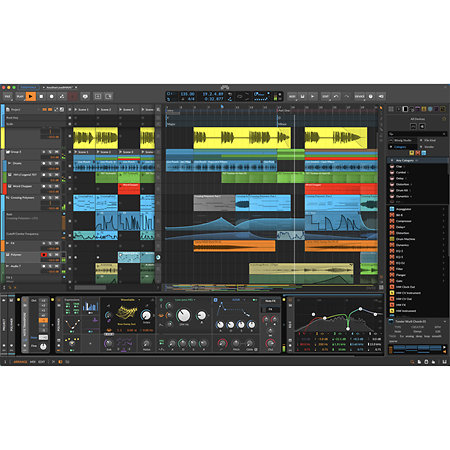Adjust the large cutoff knob in the Polymer filter
The height and width of the screenshot is (450, 450).
point(183,315)
